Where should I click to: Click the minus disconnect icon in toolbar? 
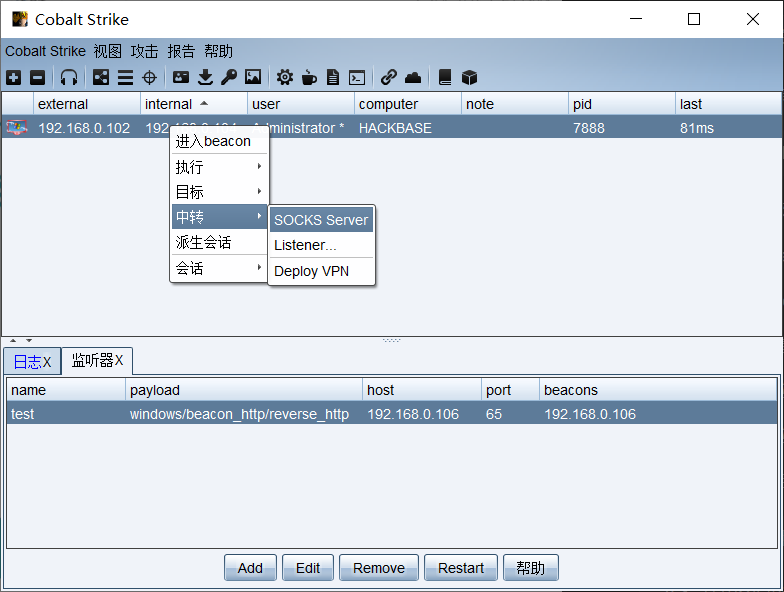pos(37,77)
